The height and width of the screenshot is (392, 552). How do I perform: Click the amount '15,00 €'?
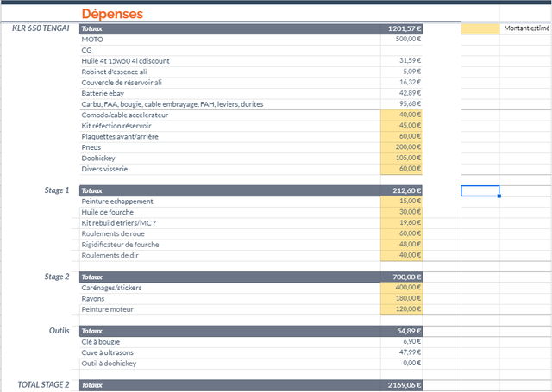click(401, 201)
